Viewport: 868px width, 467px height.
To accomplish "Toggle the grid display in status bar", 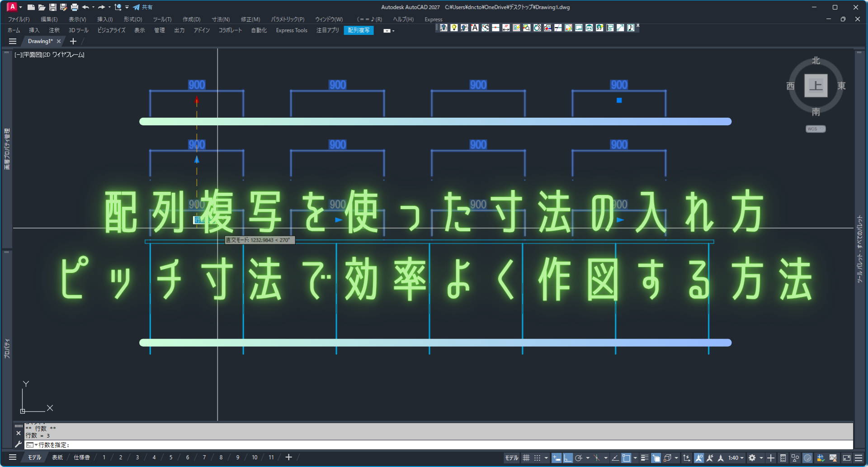I will [526, 458].
